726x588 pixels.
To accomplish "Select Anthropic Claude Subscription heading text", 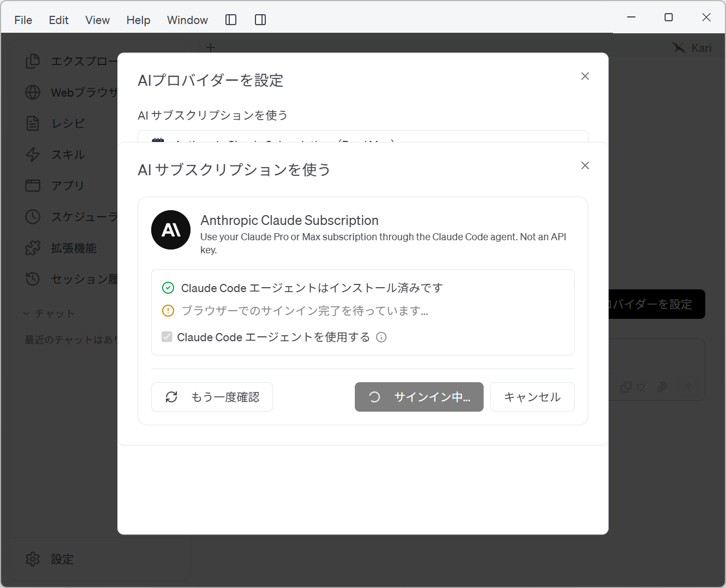I will pos(289,220).
